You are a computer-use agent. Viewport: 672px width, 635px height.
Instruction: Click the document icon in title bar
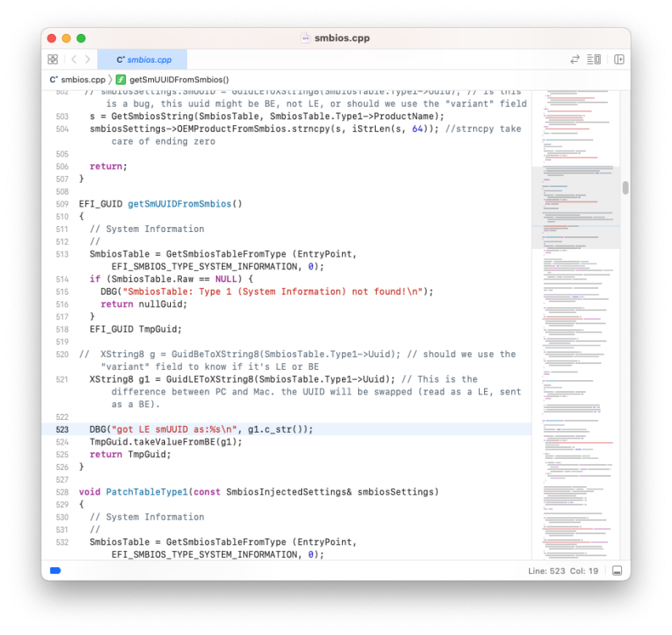(x=306, y=38)
